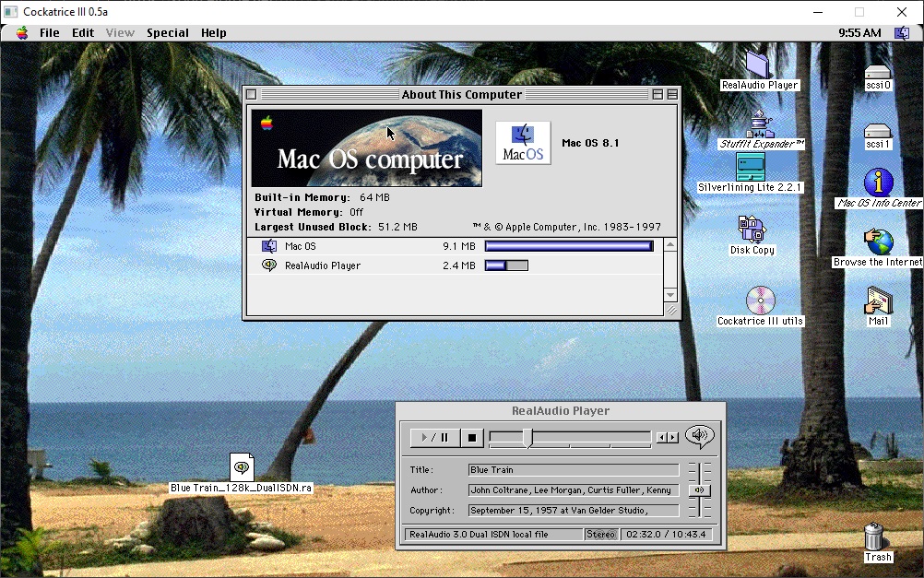Viewport: 924px width, 578px height.
Task: Select the Mac OS Info Center icon
Action: [878, 183]
